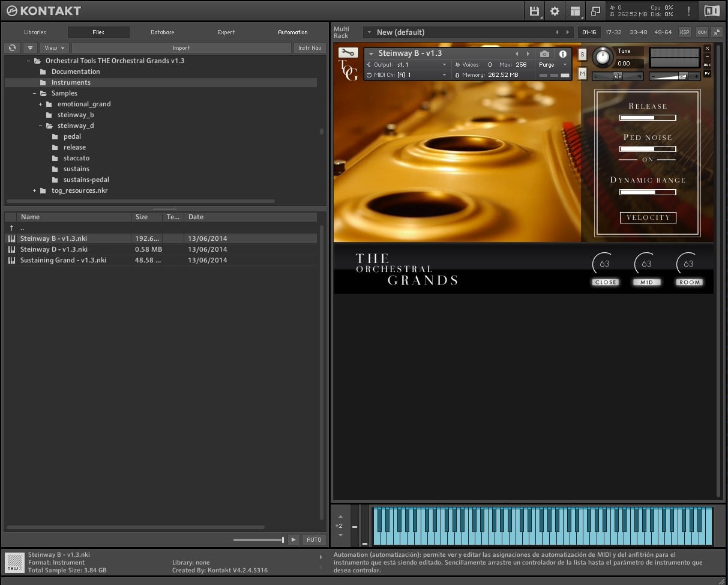Mute the Steinway B instrument
This screenshot has width=728, height=585.
(582, 73)
